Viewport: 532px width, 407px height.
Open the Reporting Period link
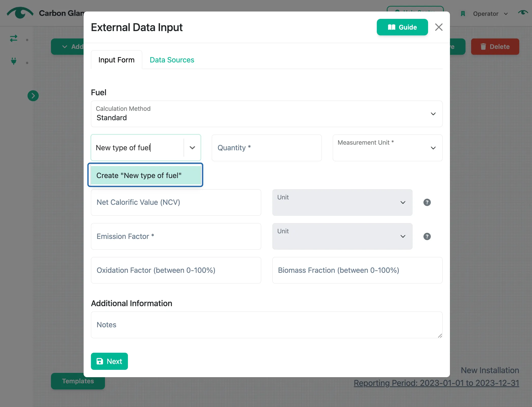click(x=436, y=383)
